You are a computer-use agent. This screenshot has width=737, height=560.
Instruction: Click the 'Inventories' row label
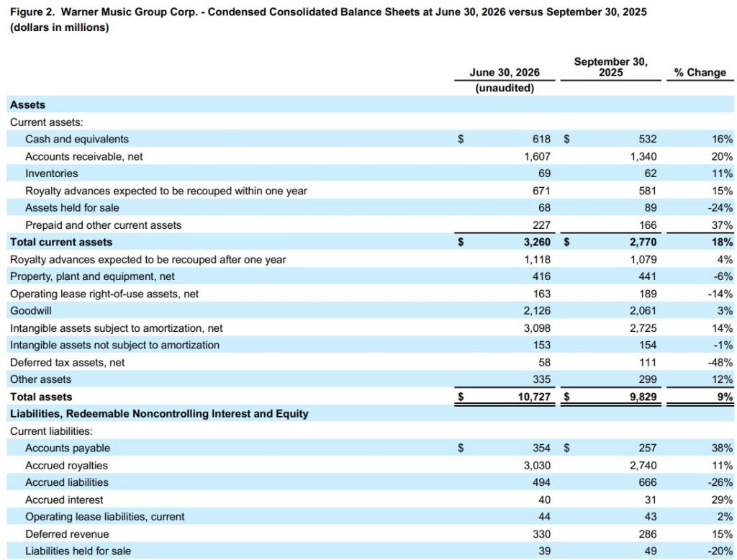coord(51,173)
